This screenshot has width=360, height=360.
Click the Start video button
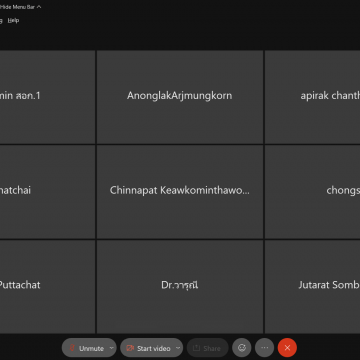pos(148,348)
